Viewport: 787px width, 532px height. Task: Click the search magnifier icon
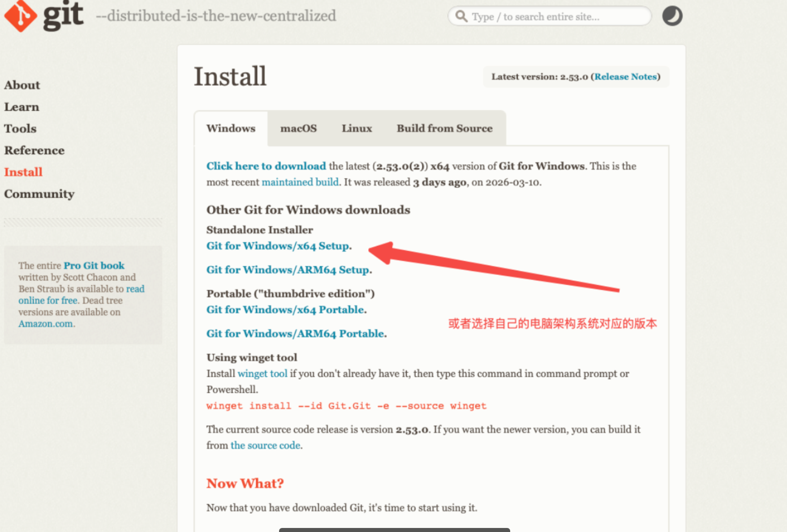[461, 17]
